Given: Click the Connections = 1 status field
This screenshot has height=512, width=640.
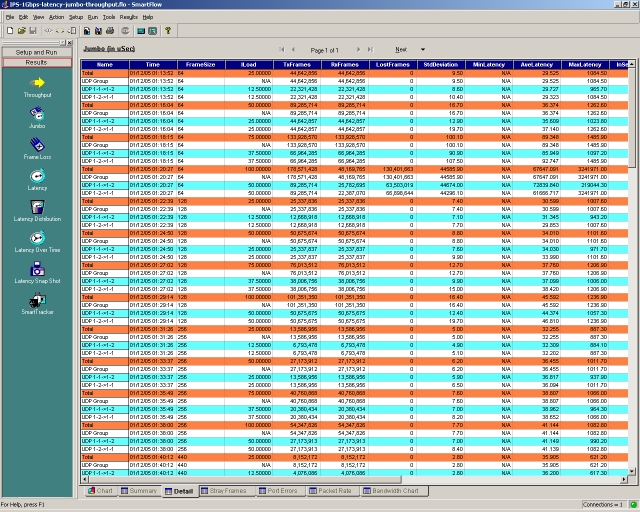Looking at the screenshot, I should 604,505.
